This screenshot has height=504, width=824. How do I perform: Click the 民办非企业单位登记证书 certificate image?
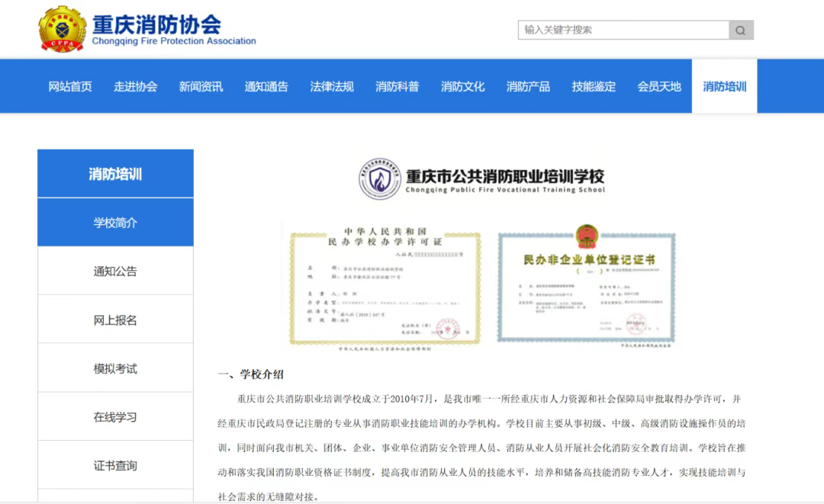[x=587, y=287]
